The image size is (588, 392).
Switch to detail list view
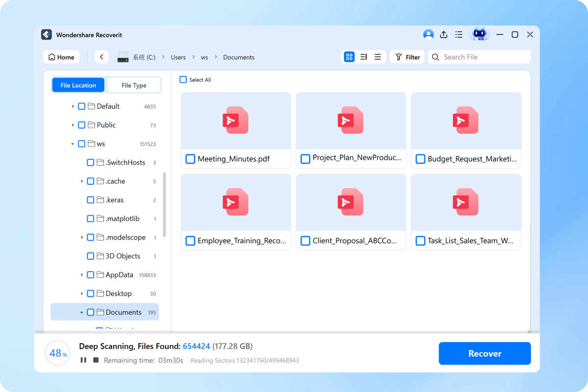(x=364, y=57)
